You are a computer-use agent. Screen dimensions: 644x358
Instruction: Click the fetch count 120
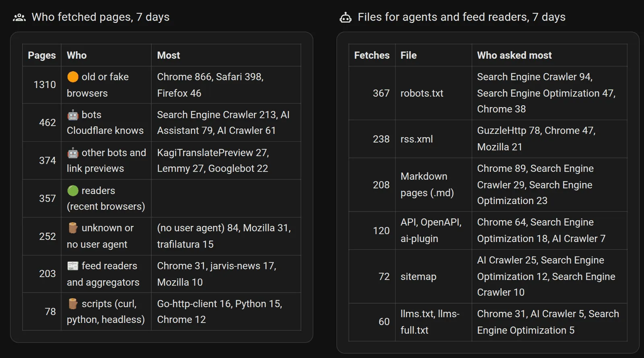coord(381,230)
